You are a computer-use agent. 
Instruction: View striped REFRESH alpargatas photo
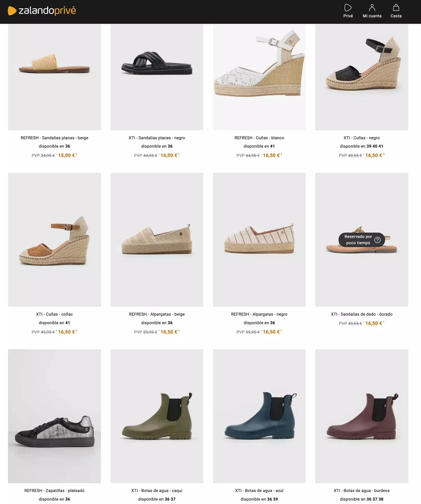click(x=259, y=240)
